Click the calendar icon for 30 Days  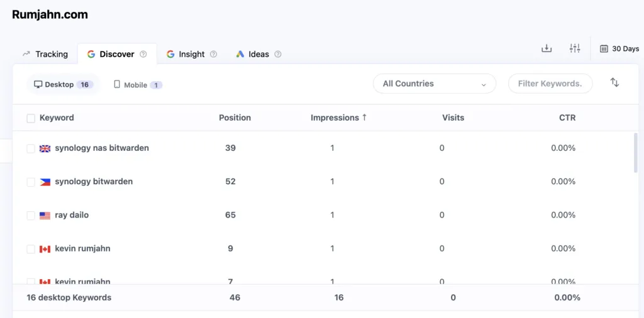point(604,48)
